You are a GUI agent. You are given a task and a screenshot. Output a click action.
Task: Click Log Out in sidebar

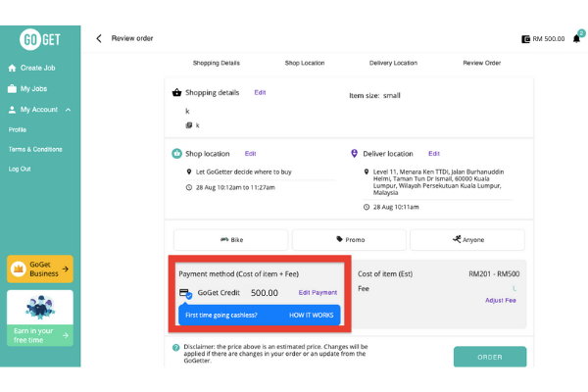pos(20,169)
